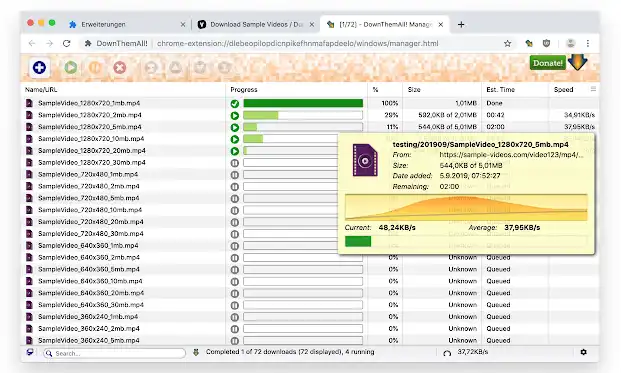Open settings gear in status bar
The height and width of the screenshot is (373, 621).
(x=583, y=352)
